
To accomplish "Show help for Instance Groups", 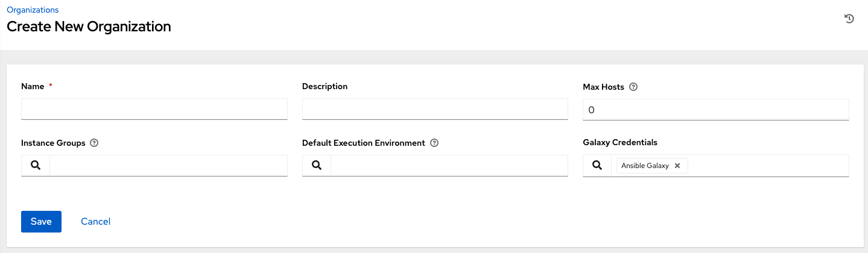I will coord(94,143).
